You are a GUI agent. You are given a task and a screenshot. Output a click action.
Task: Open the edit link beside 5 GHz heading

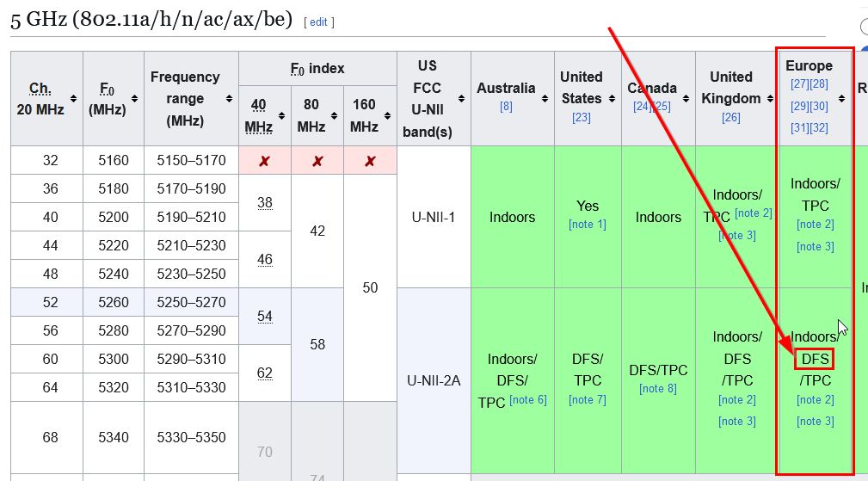click(318, 22)
